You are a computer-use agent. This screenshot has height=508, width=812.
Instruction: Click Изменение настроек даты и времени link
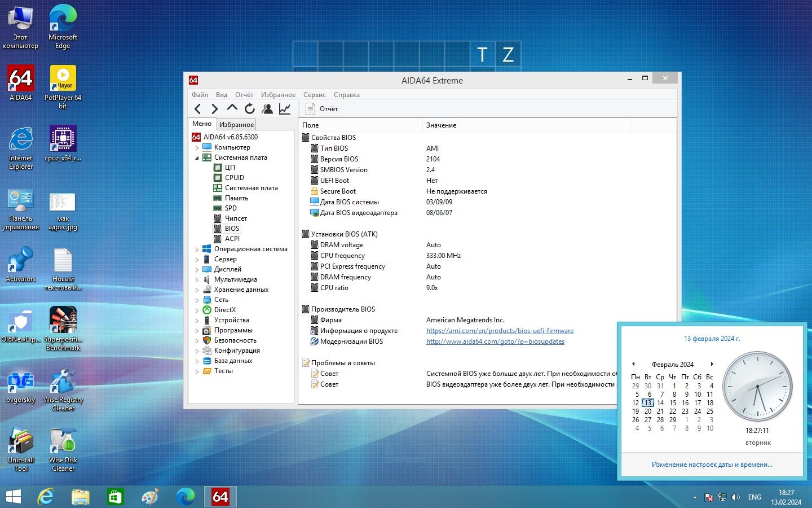click(x=712, y=465)
